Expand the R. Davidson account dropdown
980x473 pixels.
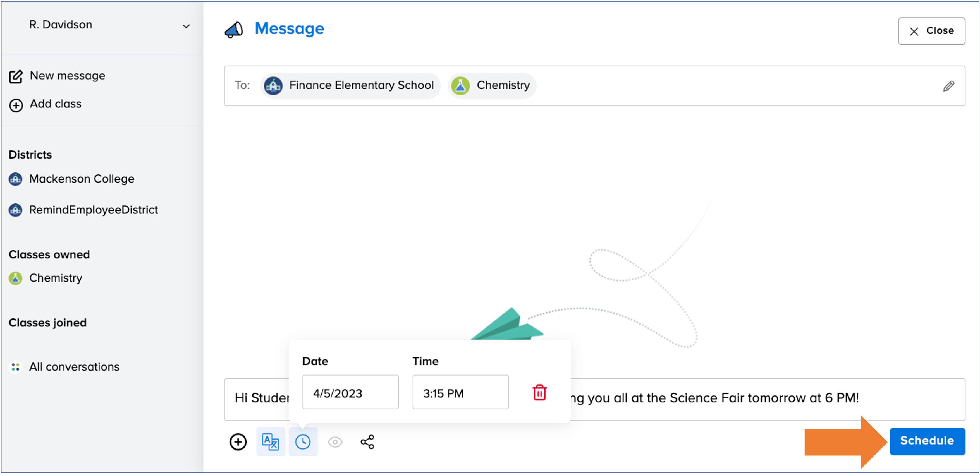click(x=186, y=26)
